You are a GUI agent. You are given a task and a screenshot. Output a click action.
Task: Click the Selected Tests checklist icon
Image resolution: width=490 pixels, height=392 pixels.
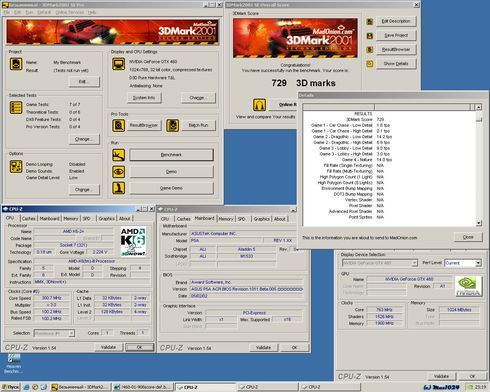(16, 108)
